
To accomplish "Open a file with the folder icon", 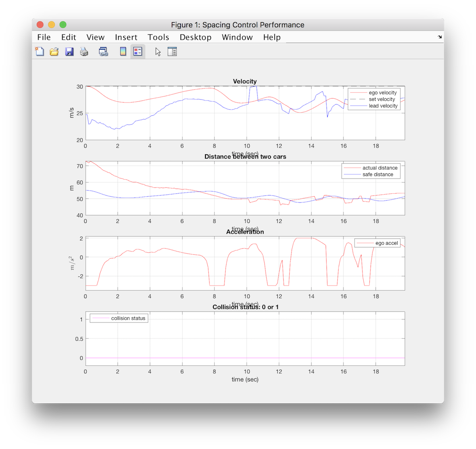I will [x=54, y=52].
